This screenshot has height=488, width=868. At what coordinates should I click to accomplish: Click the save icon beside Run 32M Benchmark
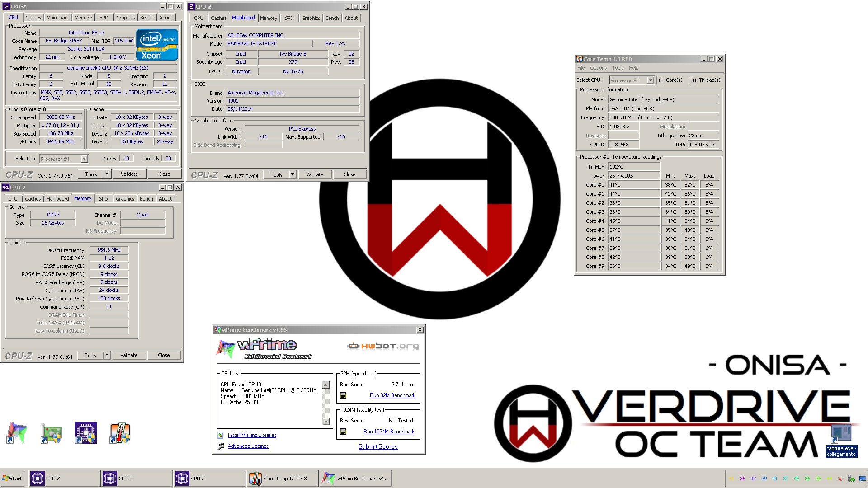[x=344, y=395]
